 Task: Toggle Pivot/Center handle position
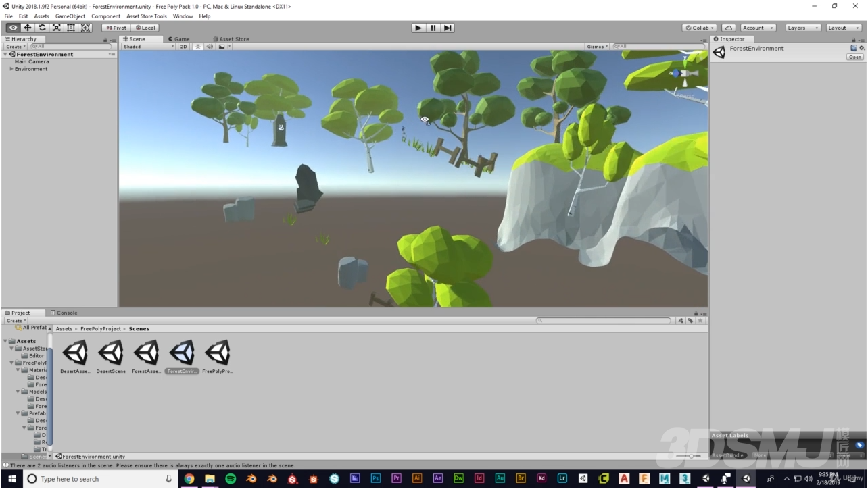116,28
